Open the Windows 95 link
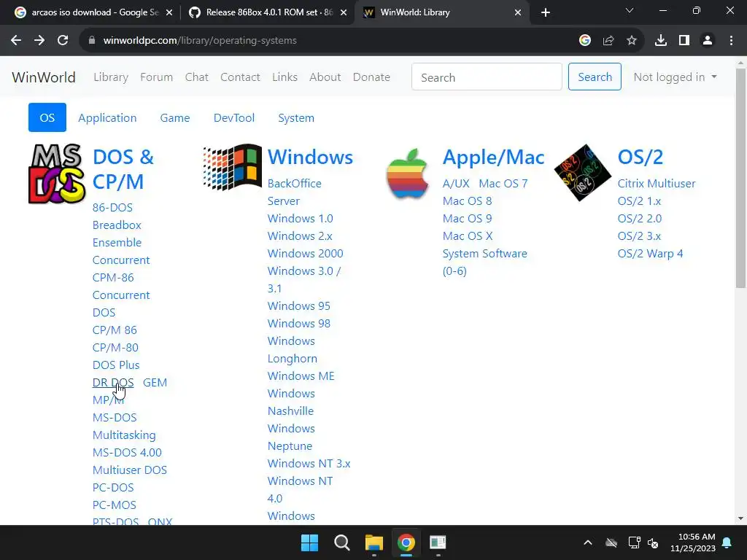The image size is (747, 560). point(298,306)
